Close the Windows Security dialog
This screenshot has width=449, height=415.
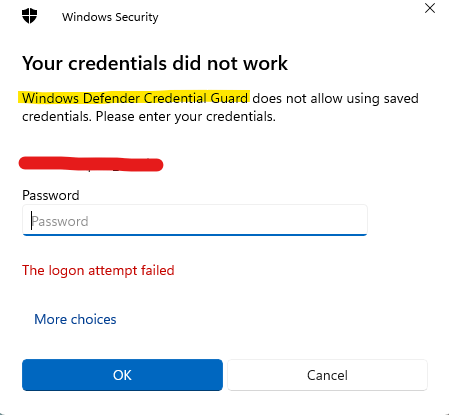[x=430, y=8]
